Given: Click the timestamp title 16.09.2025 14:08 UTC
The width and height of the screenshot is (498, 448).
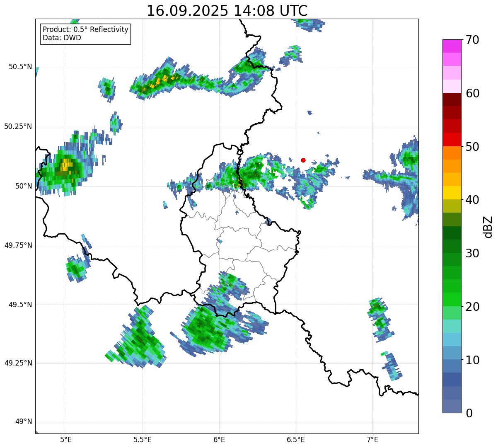Looking at the screenshot, I should click(227, 11).
